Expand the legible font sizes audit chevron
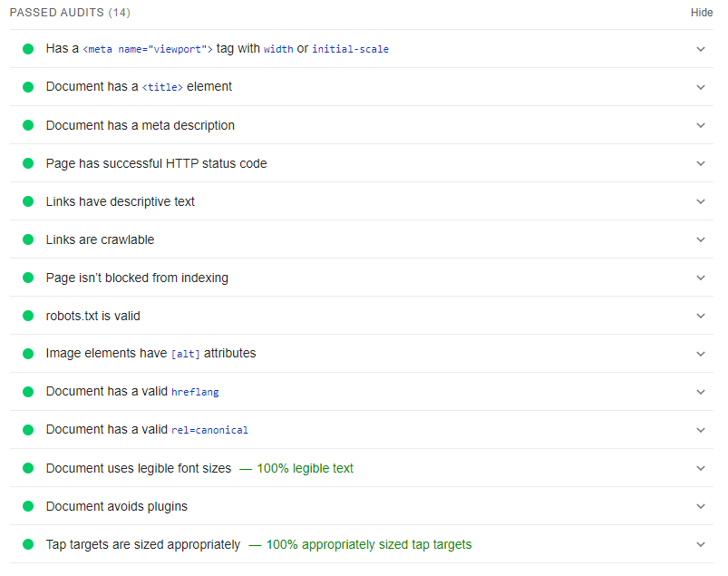Image resolution: width=728 pixels, height=576 pixels. (701, 468)
